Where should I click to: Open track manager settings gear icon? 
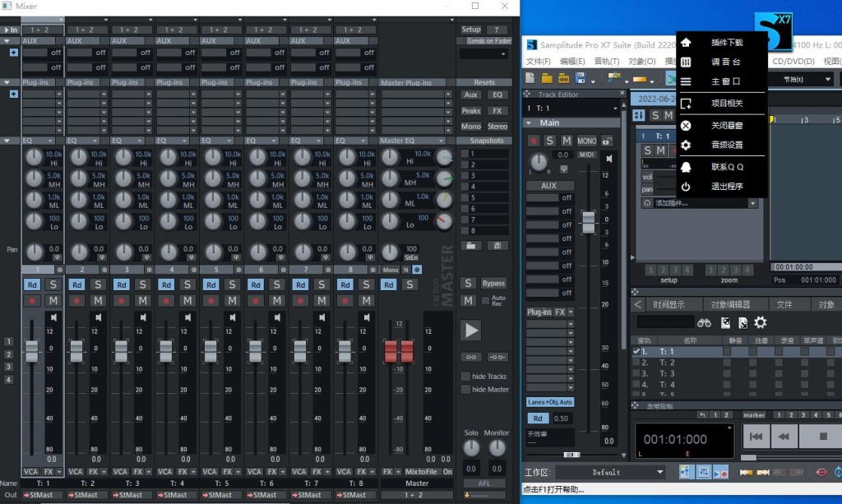click(760, 323)
